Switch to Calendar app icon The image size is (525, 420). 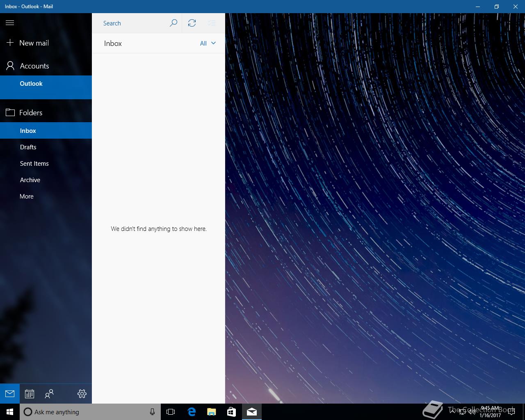click(x=30, y=394)
